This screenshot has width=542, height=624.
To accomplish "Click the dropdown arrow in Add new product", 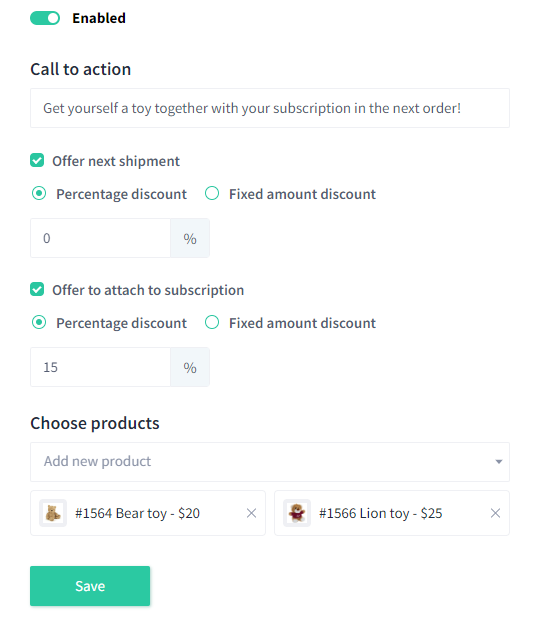I will (499, 462).
